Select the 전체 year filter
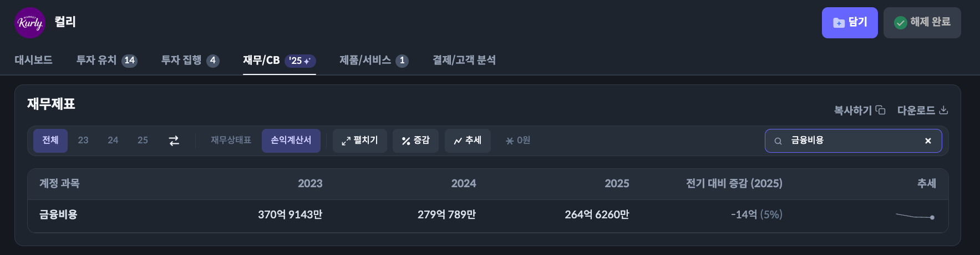 pyautogui.click(x=50, y=141)
